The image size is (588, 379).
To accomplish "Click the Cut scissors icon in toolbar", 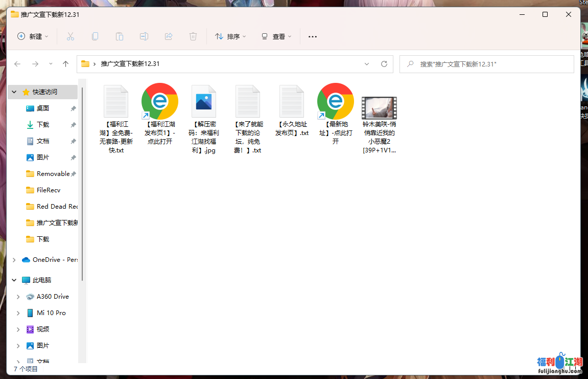I will pyautogui.click(x=70, y=36).
